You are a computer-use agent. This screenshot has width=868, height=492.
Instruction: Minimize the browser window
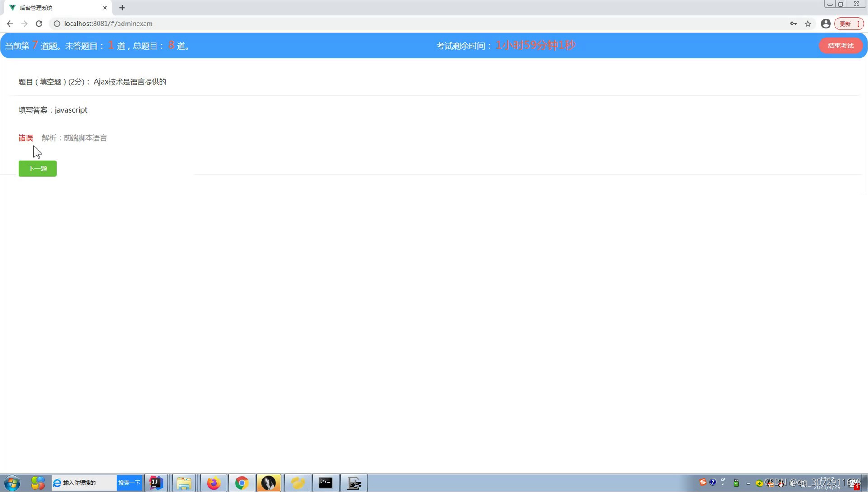pyautogui.click(x=830, y=4)
